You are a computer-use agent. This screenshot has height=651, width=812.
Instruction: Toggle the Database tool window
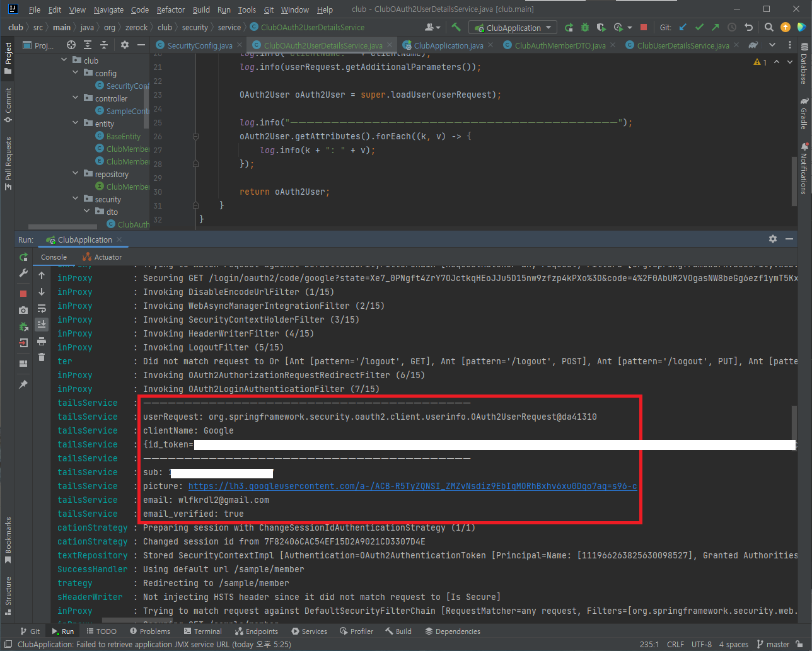coord(804,65)
